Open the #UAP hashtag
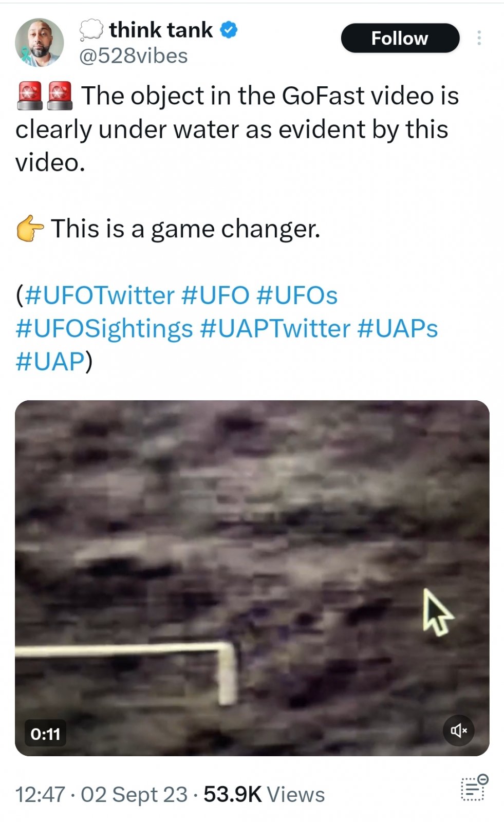The width and height of the screenshot is (504, 822). pyautogui.click(x=50, y=361)
